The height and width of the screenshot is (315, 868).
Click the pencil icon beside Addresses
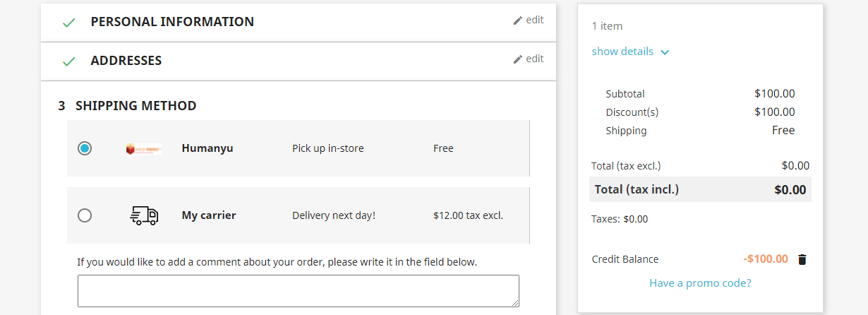click(x=518, y=59)
